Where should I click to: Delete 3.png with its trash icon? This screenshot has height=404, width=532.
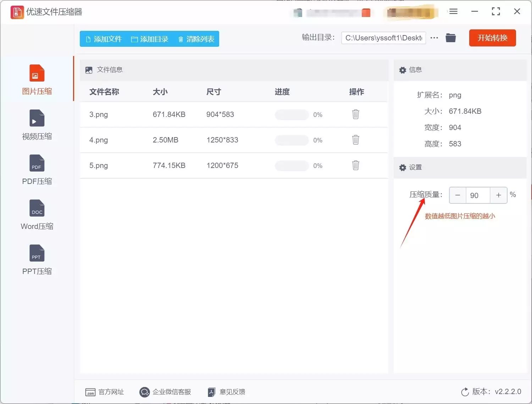(x=356, y=114)
